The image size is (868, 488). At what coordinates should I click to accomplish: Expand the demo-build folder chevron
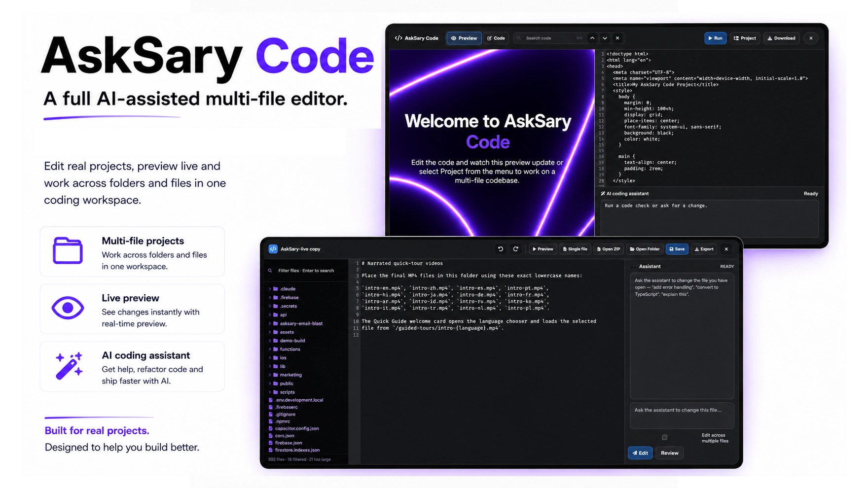click(x=270, y=341)
